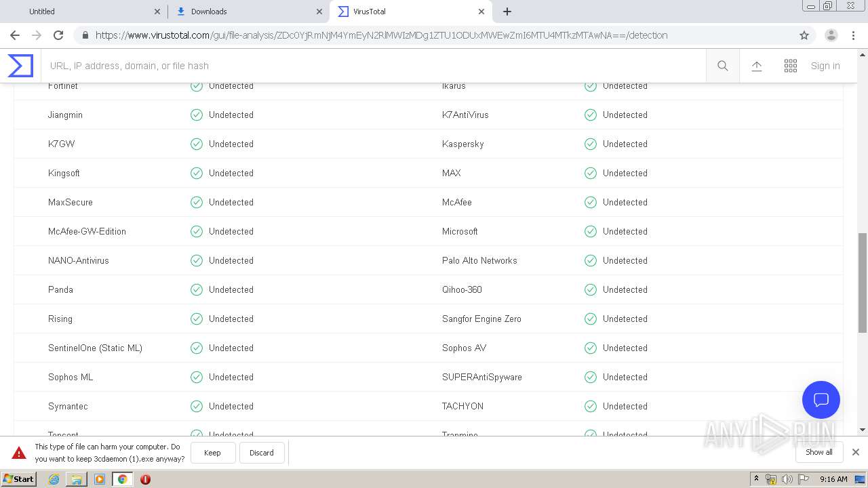
Task: Click McAfee undetected check icon
Action: (591, 202)
